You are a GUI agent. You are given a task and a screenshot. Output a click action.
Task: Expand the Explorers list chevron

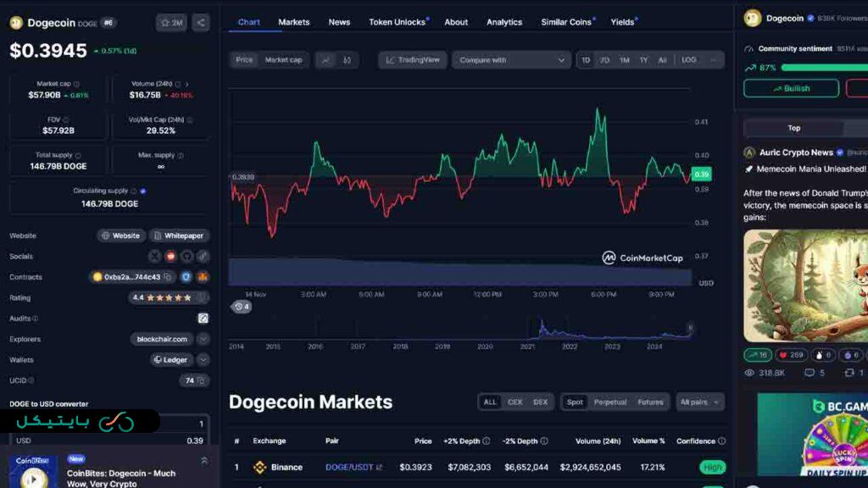(x=203, y=339)
